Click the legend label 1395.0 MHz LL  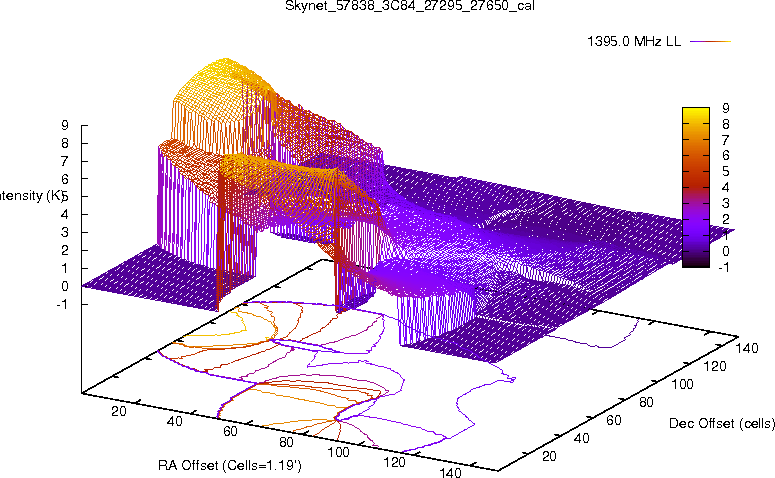[634, 42]
